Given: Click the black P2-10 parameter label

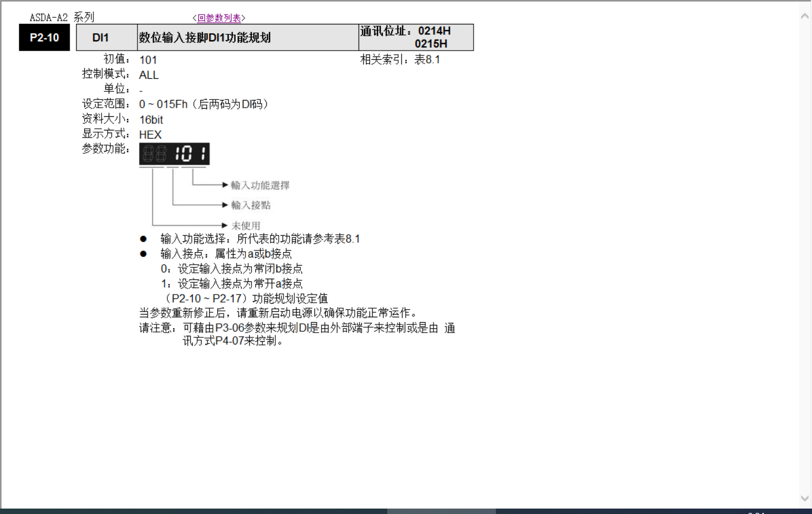Looking at the screenshot, I should [x=45, y=37].
